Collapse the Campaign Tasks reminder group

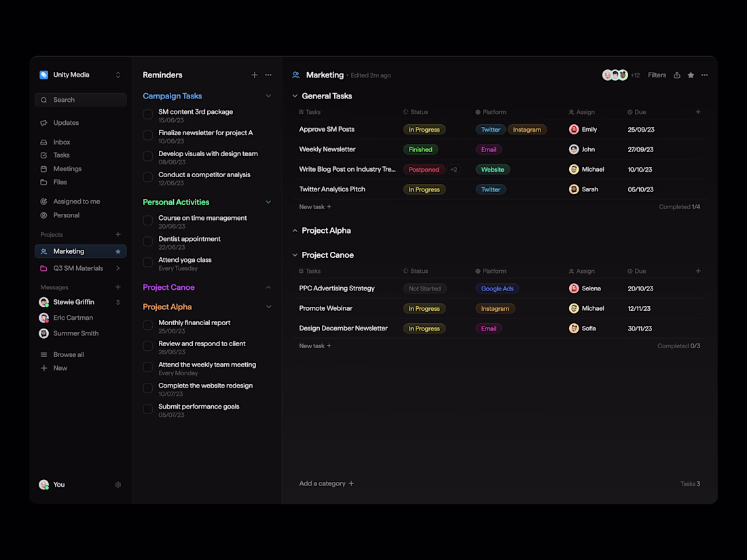pos(268,96)
